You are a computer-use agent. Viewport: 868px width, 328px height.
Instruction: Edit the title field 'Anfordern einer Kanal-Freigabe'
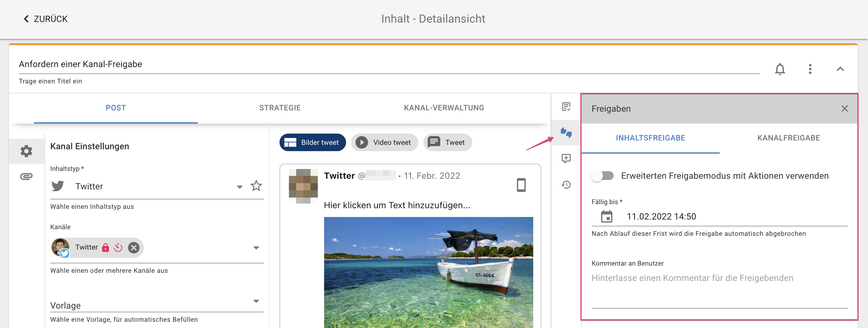[389, 64]
